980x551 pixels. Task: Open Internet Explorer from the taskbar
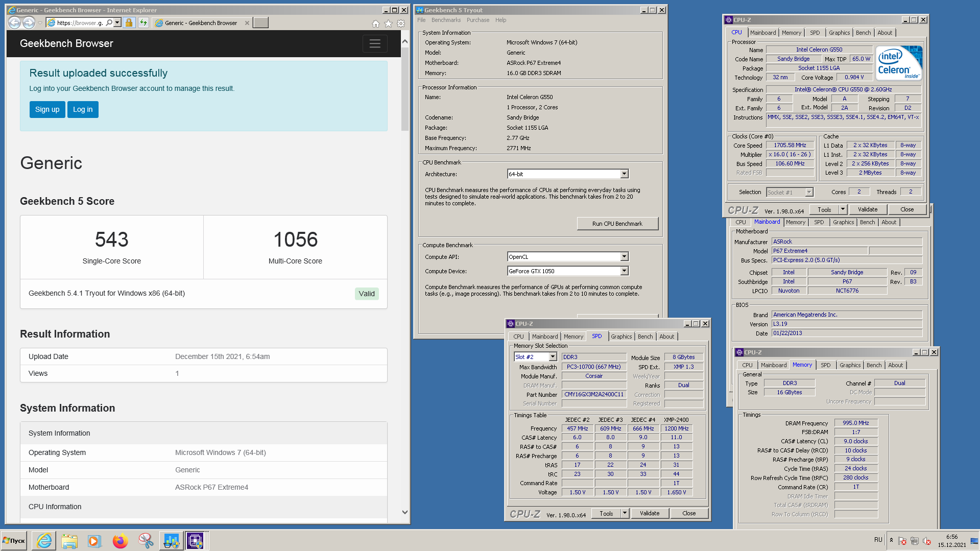44,540
